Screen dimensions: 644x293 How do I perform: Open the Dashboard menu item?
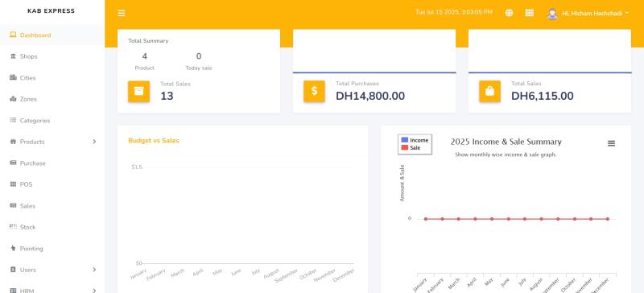(52, 35)
